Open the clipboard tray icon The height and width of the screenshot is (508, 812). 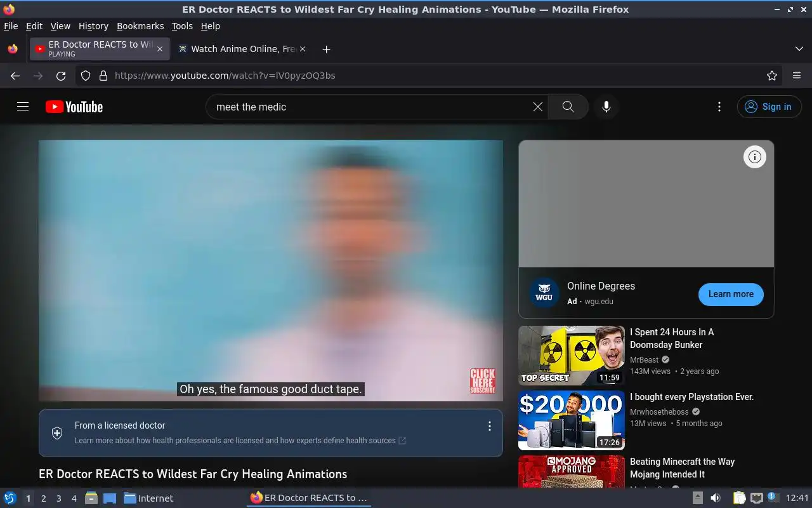(739, 498)
